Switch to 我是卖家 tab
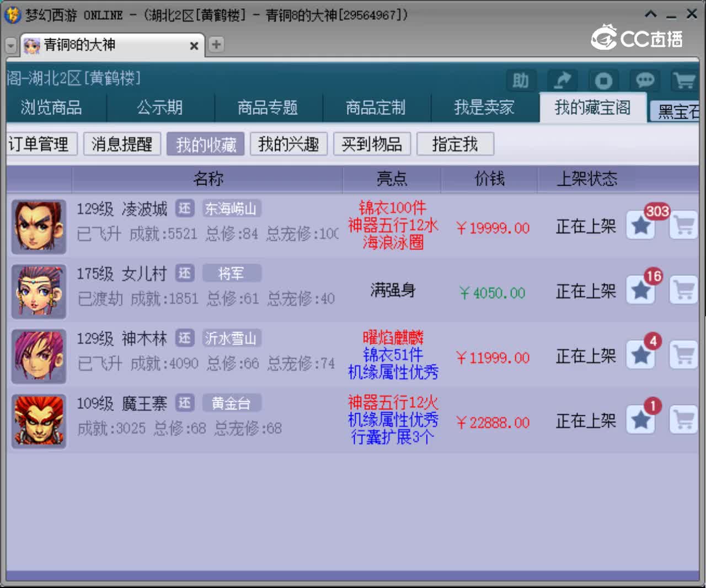 coord(484,108)
